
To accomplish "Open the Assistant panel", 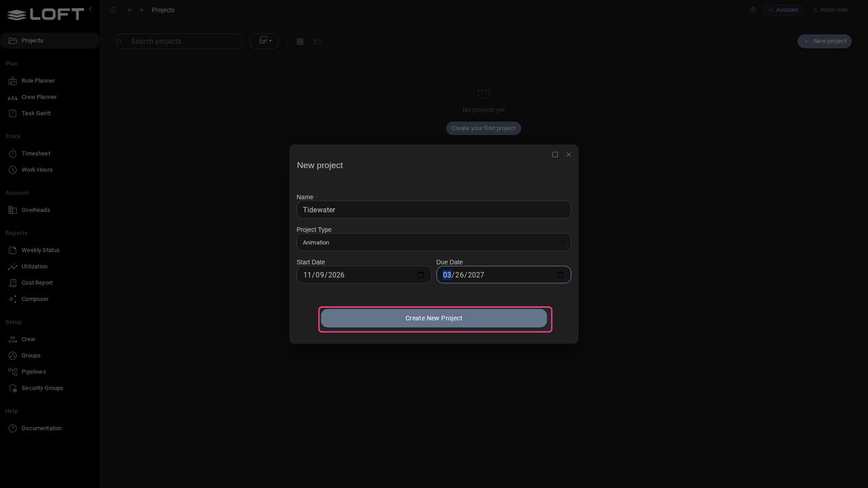I will 783,10.
